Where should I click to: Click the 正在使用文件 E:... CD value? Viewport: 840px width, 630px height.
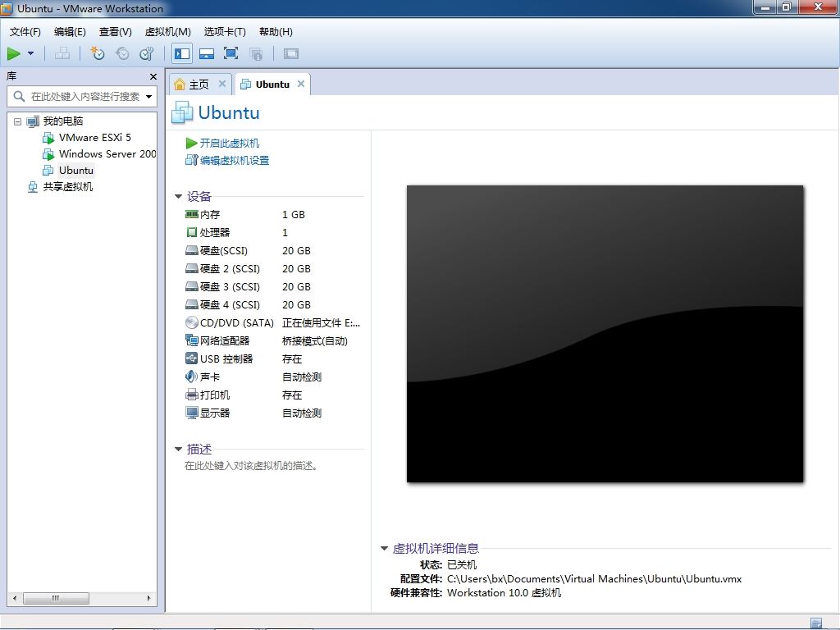(x=321, y=322)
